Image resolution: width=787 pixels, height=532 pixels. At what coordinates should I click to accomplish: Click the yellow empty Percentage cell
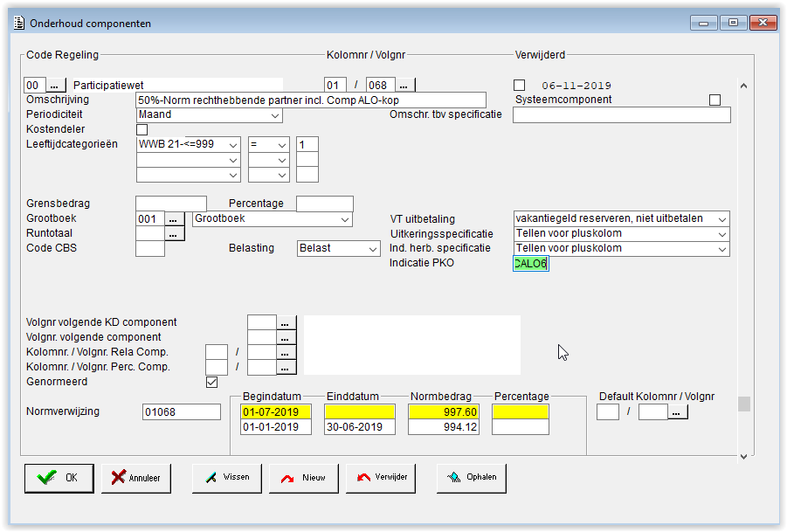pos(521,412)
